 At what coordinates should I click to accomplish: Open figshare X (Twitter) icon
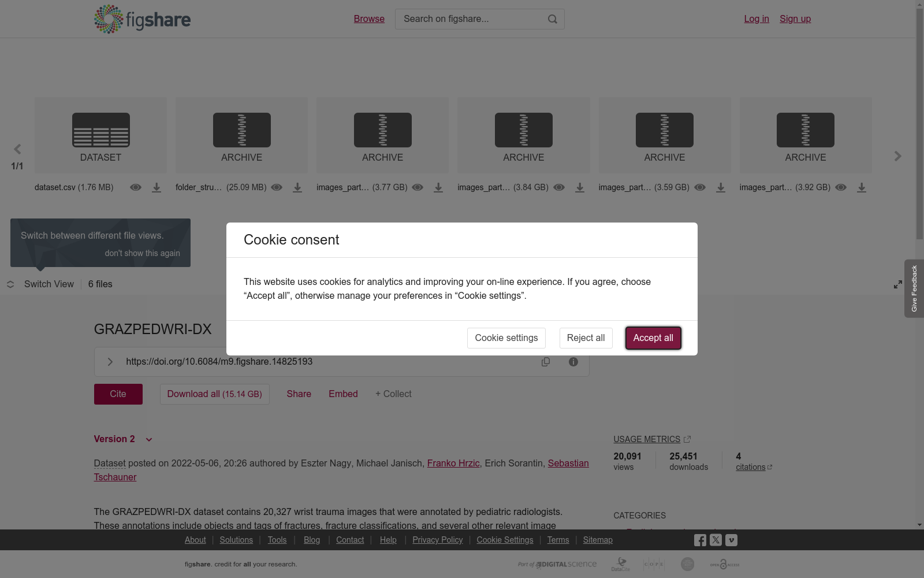point(716,540)
